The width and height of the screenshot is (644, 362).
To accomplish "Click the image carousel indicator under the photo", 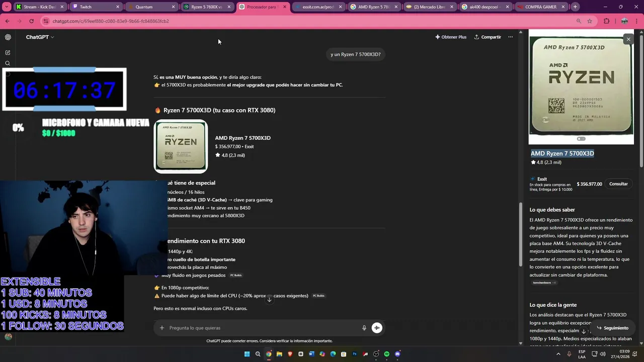I will (x=581, y=139).
